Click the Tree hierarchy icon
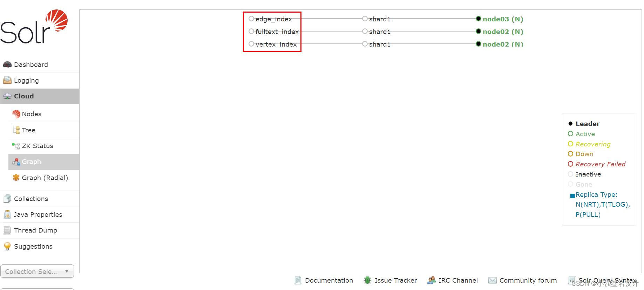This screenshot has height=290, width=644. coord(16,130)
